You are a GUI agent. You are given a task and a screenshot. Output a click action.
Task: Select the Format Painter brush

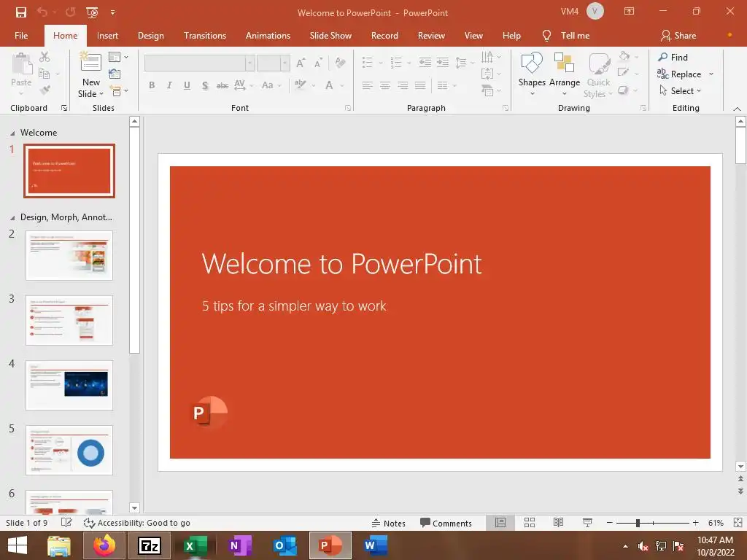pos(44,90)
